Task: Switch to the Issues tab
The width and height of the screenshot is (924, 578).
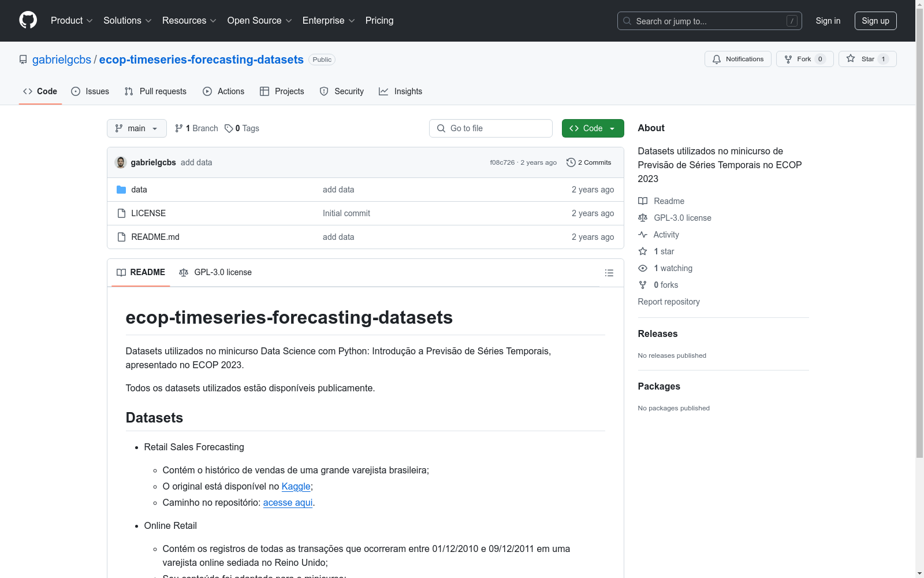Action: [x=90, y=91]
